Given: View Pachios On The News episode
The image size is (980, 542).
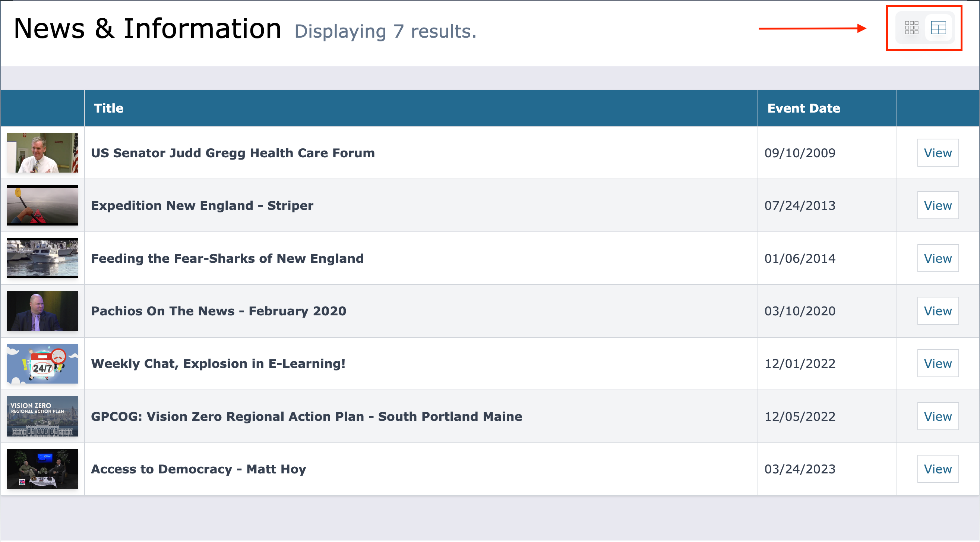Looking at the screenshot, I should point(938,311).
